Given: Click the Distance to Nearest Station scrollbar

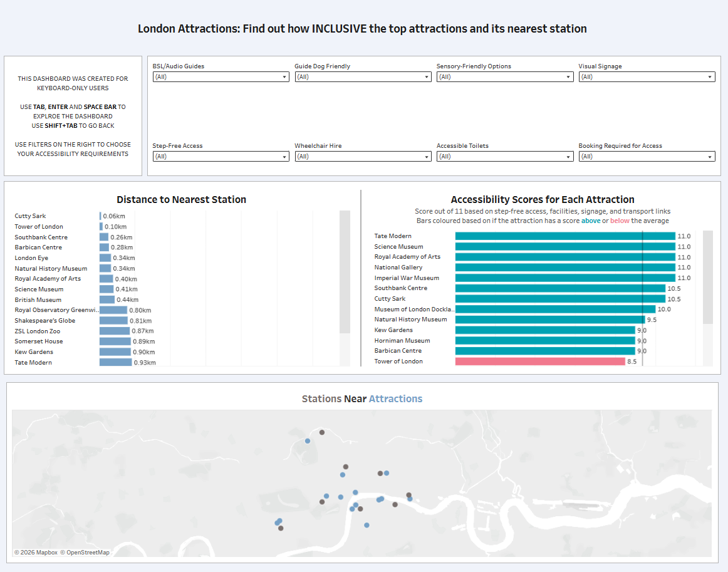Looking at the screenshot, I should 345,272.
